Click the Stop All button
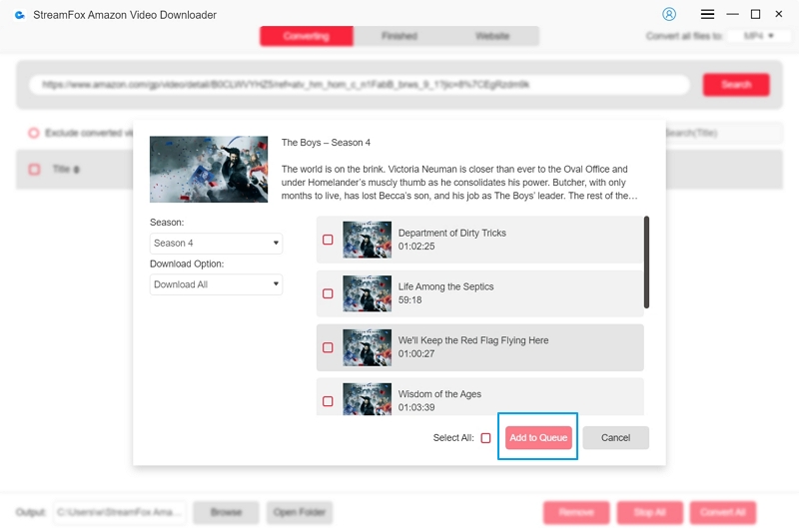The width and height of the screenshot is (799, 532). (650, 512)
